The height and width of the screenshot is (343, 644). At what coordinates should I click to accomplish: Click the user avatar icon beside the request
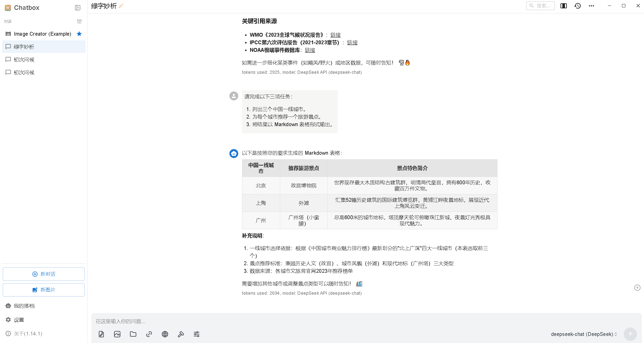point(234,96)
